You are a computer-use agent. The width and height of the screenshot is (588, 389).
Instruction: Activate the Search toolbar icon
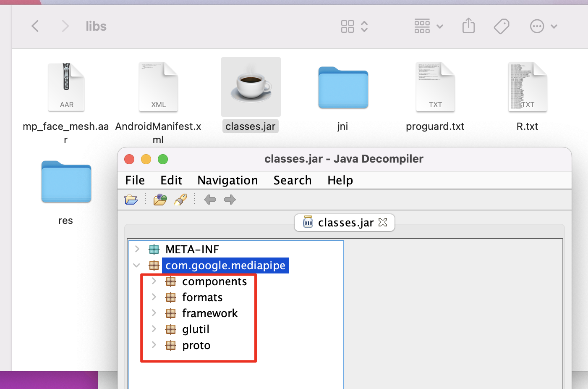[x=180, y=200]
